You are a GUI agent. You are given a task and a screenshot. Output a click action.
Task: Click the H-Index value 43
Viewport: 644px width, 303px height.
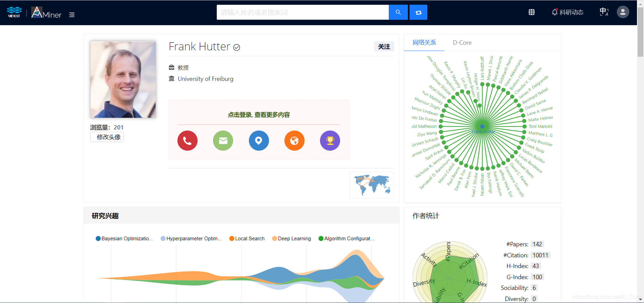click(536, 266)
